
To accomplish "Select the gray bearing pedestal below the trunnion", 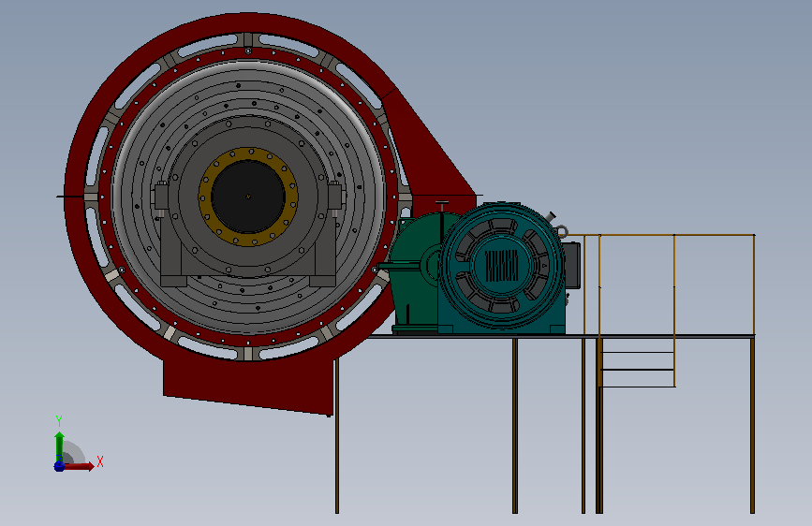I will click(248, 264).
